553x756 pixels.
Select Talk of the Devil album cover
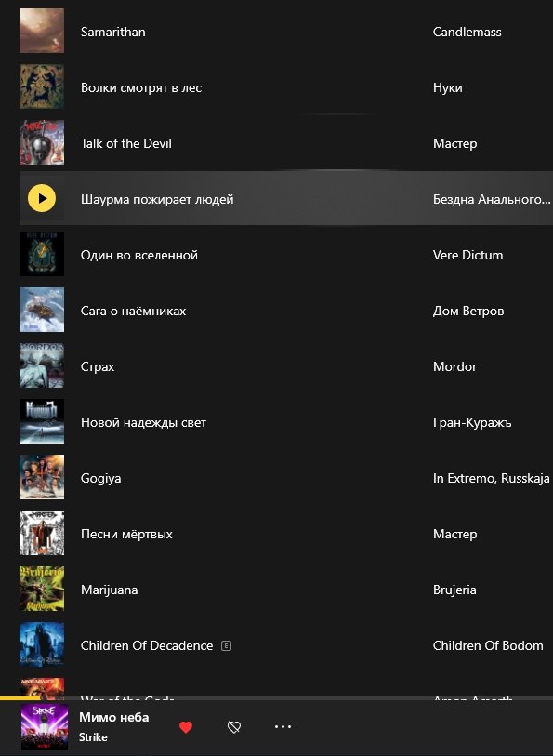(x=42, y=142)
